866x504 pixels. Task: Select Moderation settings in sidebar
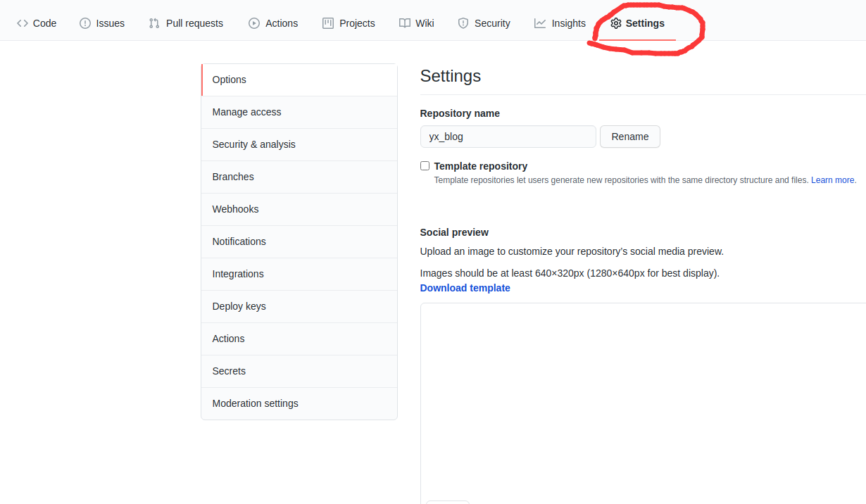(255, 403)
